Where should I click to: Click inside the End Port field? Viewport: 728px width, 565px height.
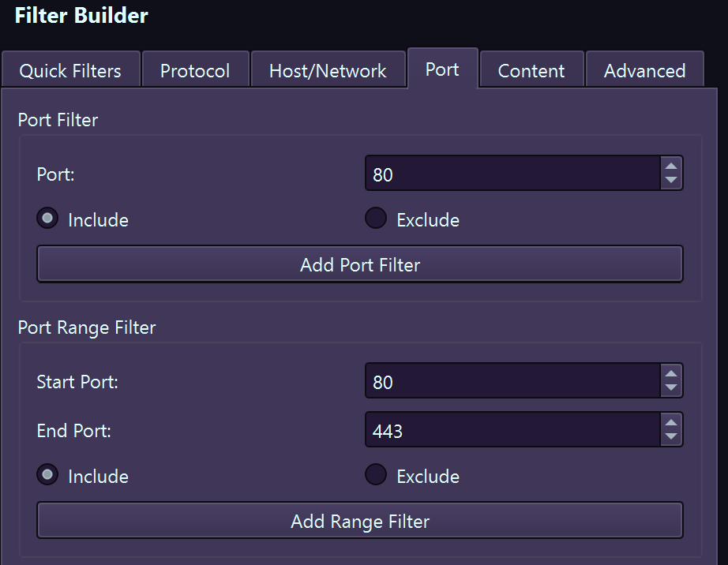coord(505,429)
